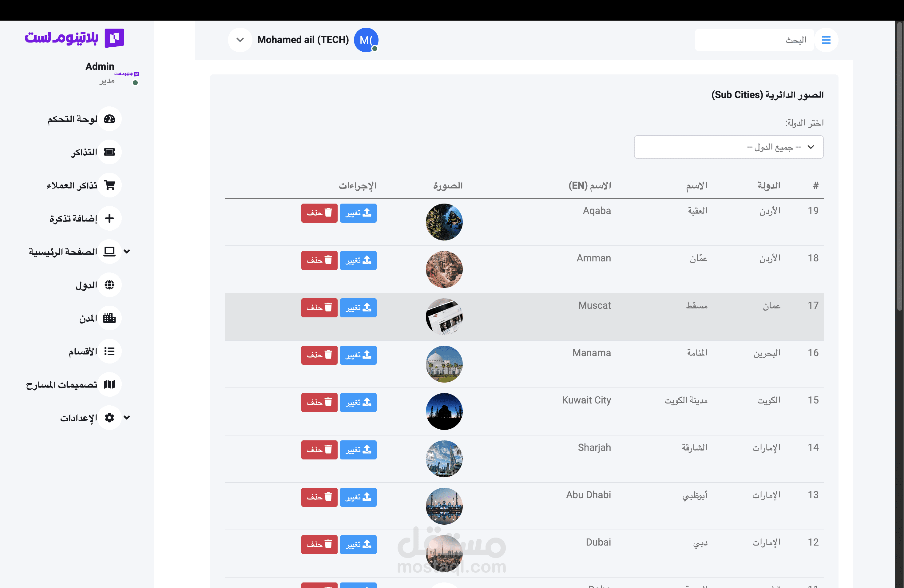This screenshot has height=588, width=904.
Task: Open user profile dropdown chevron
Action: (x=240, y=40)
